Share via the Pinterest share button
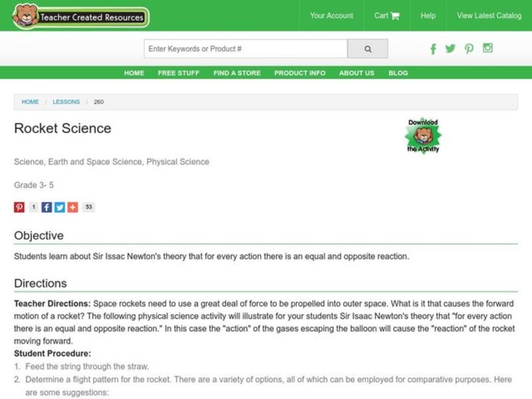 (18, 207)
